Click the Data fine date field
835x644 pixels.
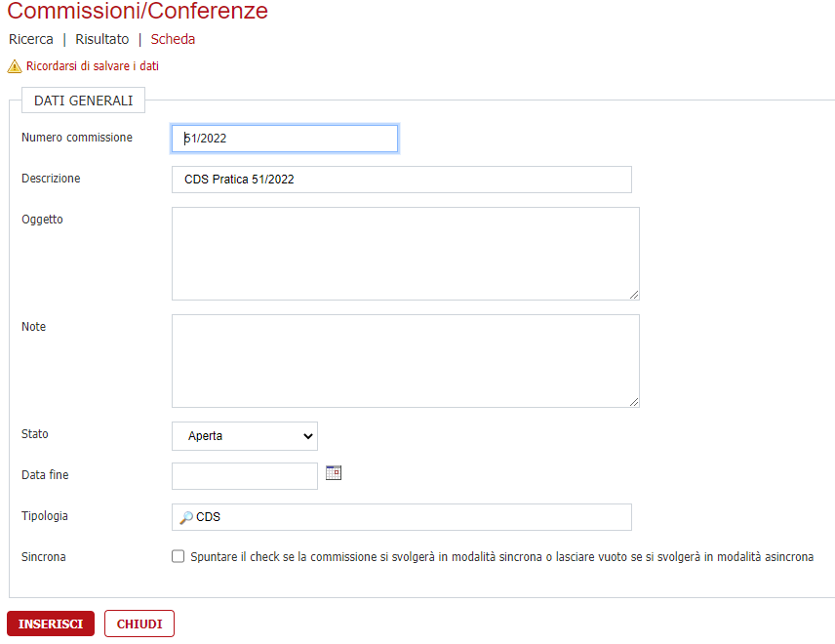pos(245,476)
